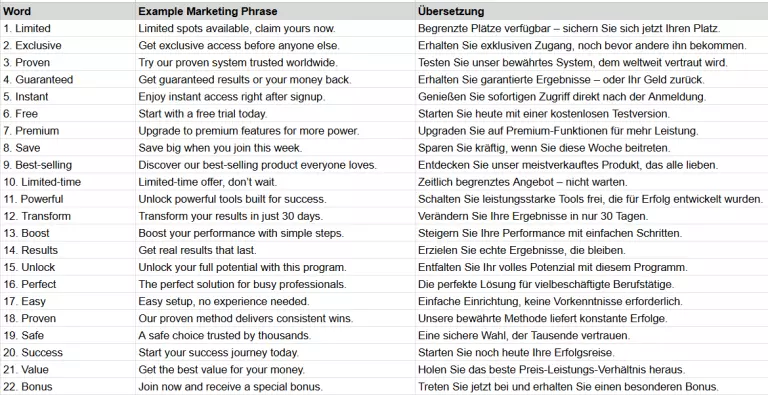Select the Word column header cell

point(68,11)
